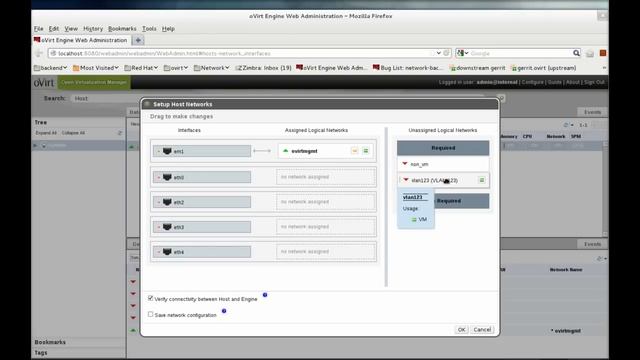The height and width of the screenshot is (360, 640).
Task: Open the address bar history dropdown arrow
Action: pyautogui.click(x=438, y=53)
